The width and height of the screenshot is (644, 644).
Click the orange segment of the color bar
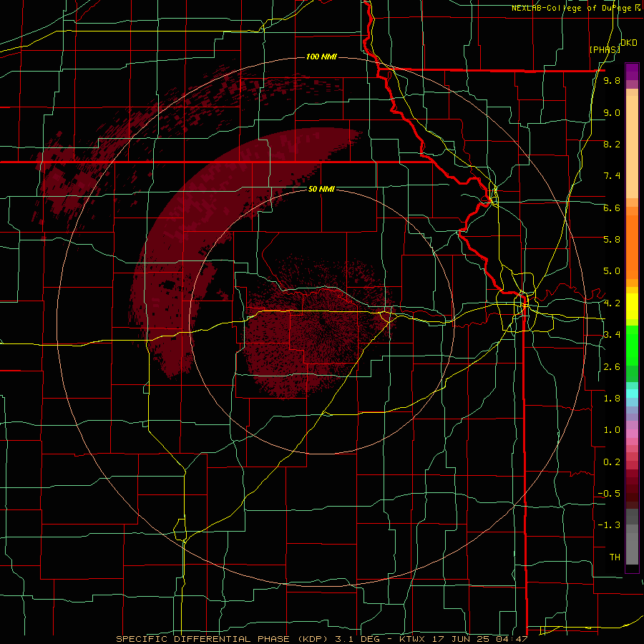(x=632, y=247)
